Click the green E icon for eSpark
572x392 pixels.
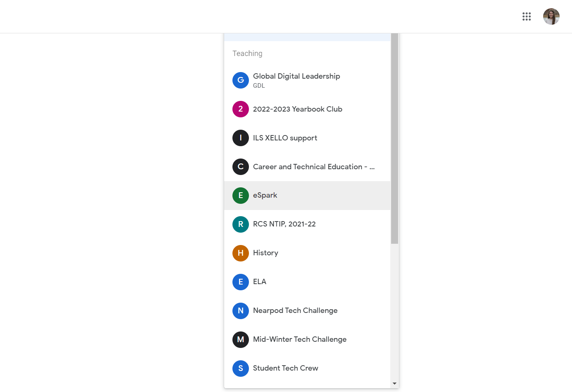241,196
